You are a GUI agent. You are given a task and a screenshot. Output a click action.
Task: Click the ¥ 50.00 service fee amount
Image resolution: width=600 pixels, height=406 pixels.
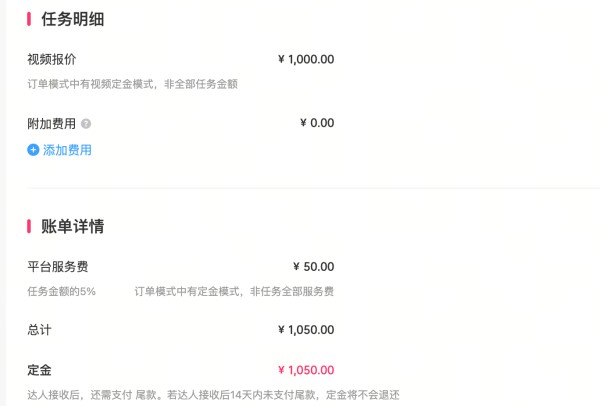point(313,267)
